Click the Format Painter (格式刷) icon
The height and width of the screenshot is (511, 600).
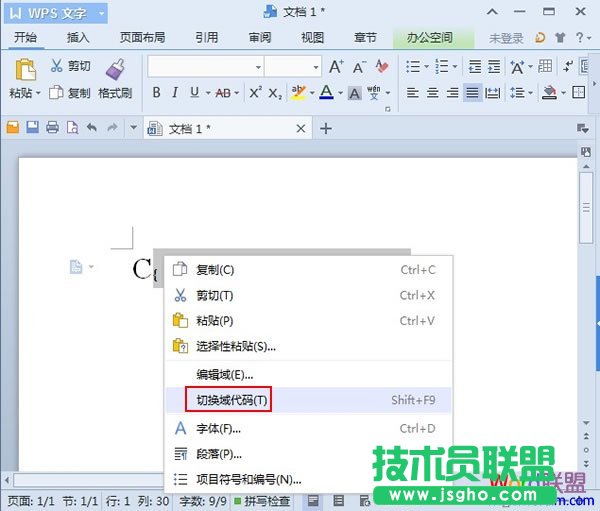pos(115,69)
